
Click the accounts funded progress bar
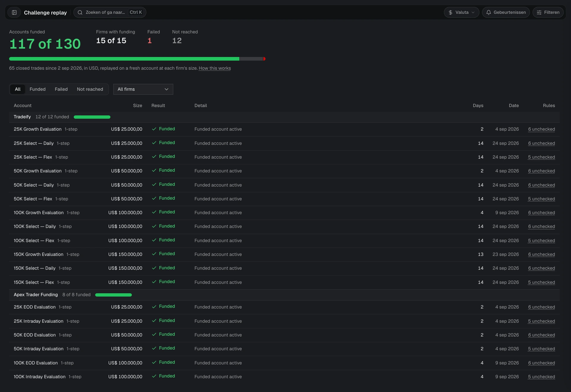137,59
